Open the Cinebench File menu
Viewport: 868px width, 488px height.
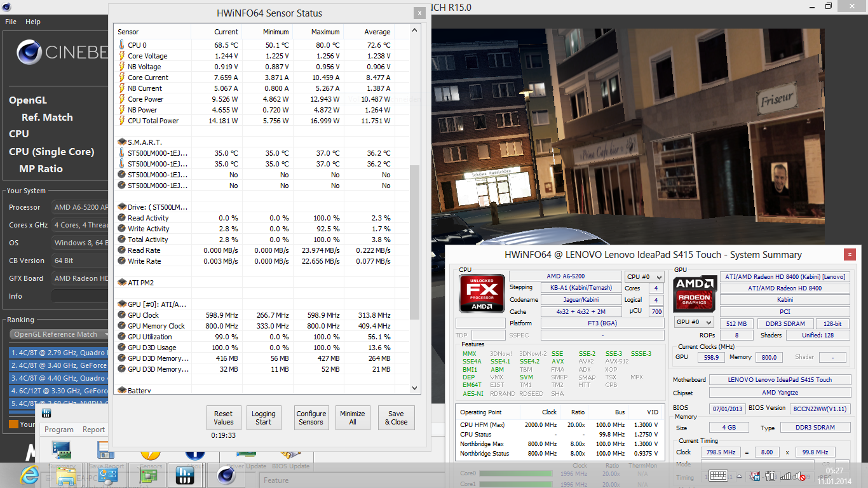(x=11, y=22)
